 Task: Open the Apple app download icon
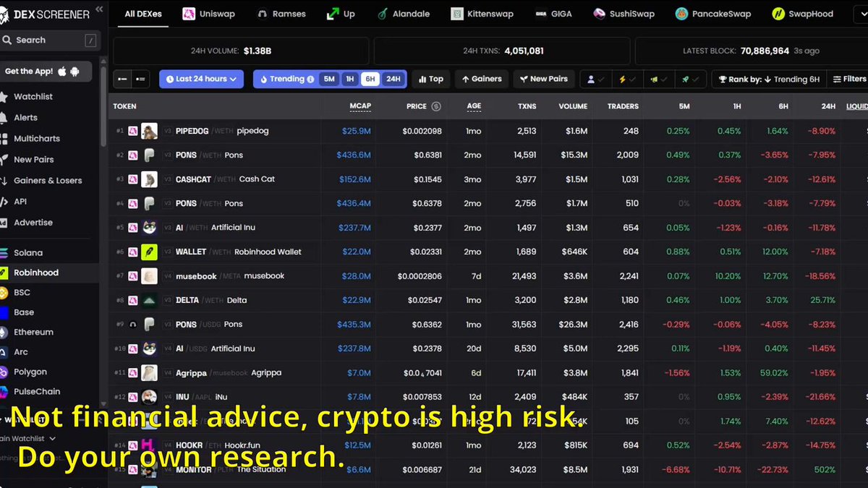coord(63,71)
